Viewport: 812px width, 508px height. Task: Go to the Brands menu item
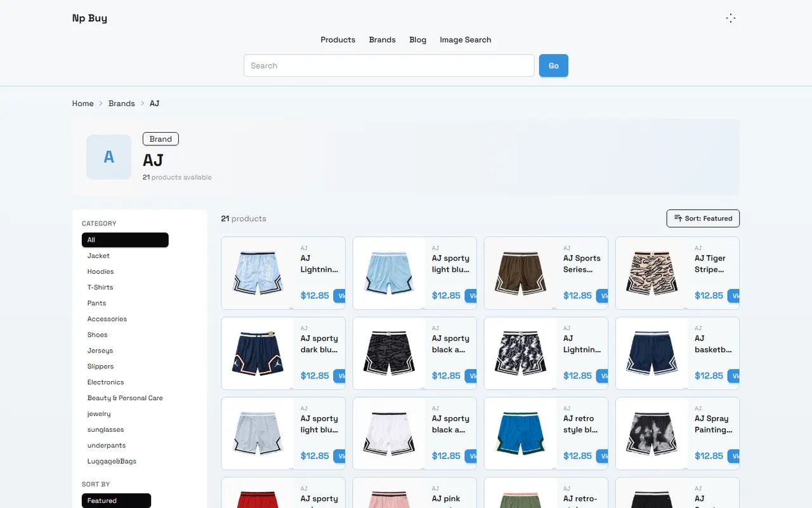click(383, 39)
